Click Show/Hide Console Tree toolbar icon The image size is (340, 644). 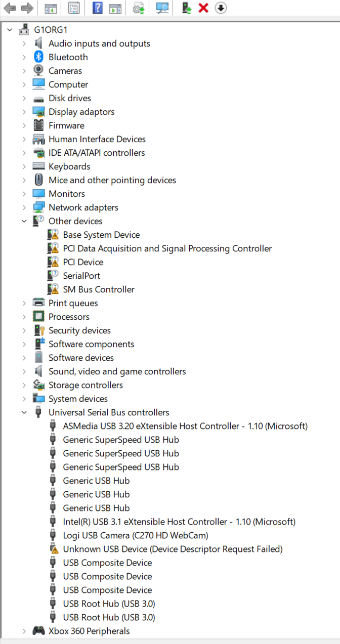(50, 8)
